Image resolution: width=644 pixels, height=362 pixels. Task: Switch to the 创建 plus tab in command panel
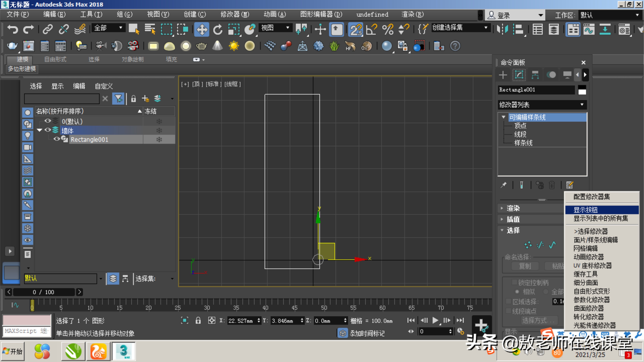coord(503,75)
